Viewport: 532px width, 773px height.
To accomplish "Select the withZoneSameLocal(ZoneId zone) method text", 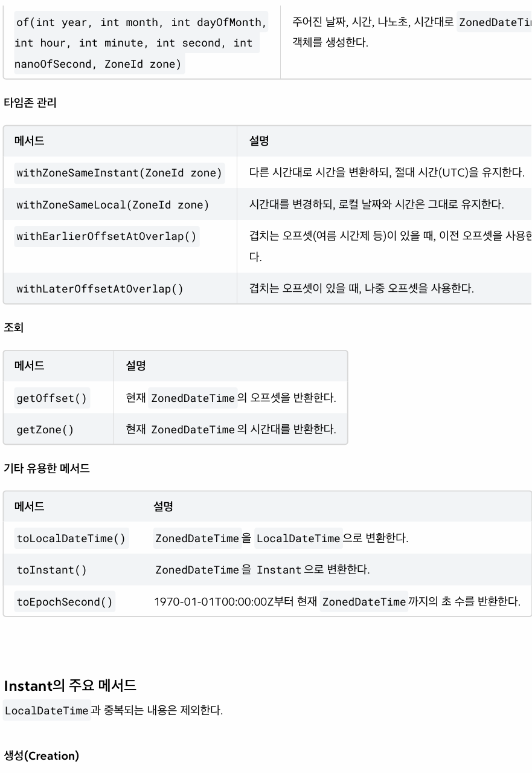I will tap(112, 205).
